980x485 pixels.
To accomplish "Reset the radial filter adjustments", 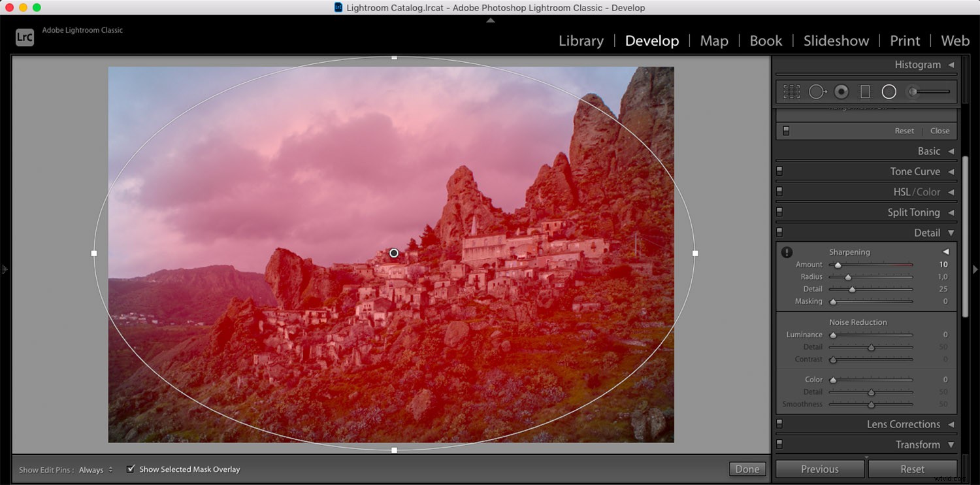I will pos(904,131).
